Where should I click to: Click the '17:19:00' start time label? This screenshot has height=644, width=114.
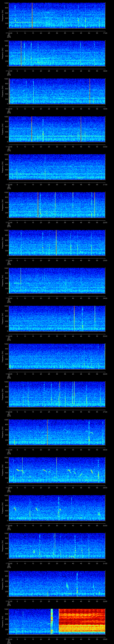[9, 147]
